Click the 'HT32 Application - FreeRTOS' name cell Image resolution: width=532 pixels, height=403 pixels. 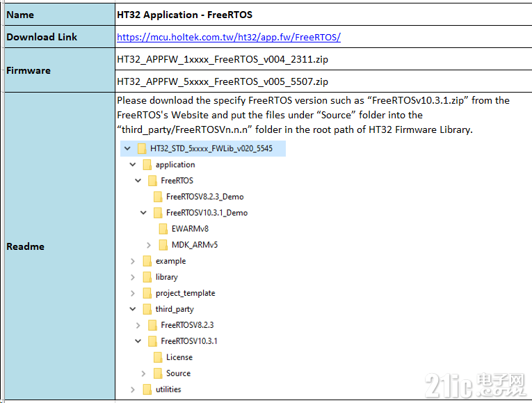pyautogui.click(x=323, y=15)
